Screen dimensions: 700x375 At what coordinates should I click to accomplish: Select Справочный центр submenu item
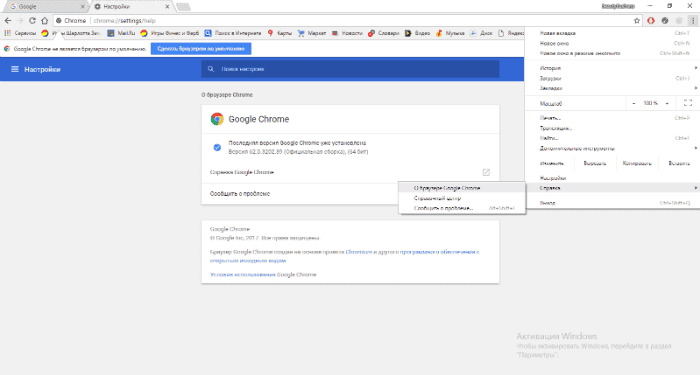[x=462, y=198]
